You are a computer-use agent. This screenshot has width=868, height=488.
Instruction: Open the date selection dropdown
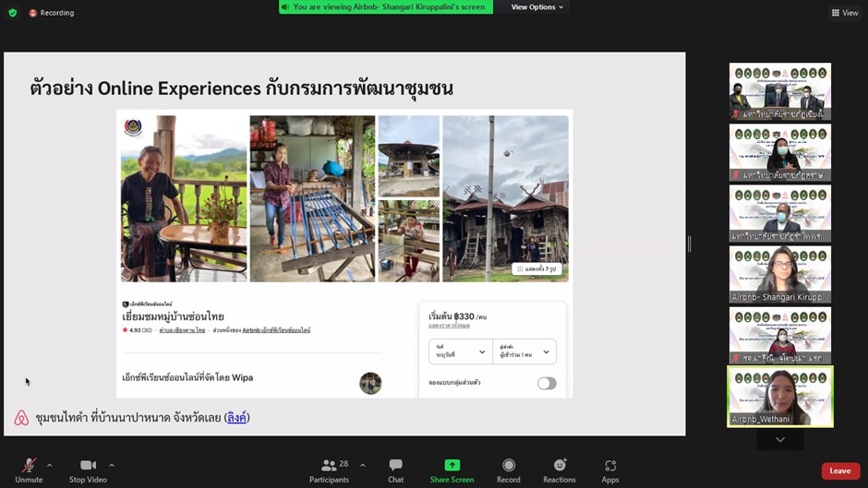tap(461, 351)
